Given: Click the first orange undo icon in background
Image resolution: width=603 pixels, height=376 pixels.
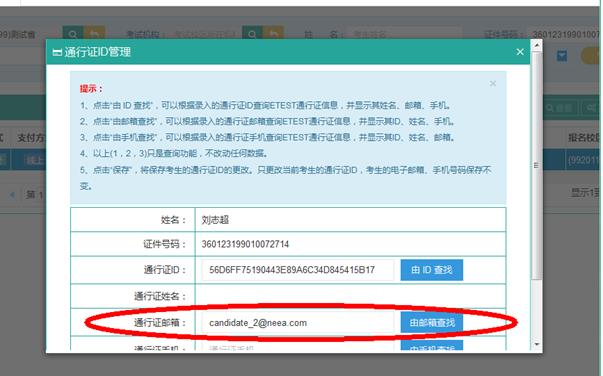Looking at the screenshot, I should click(x=94, y=34).
